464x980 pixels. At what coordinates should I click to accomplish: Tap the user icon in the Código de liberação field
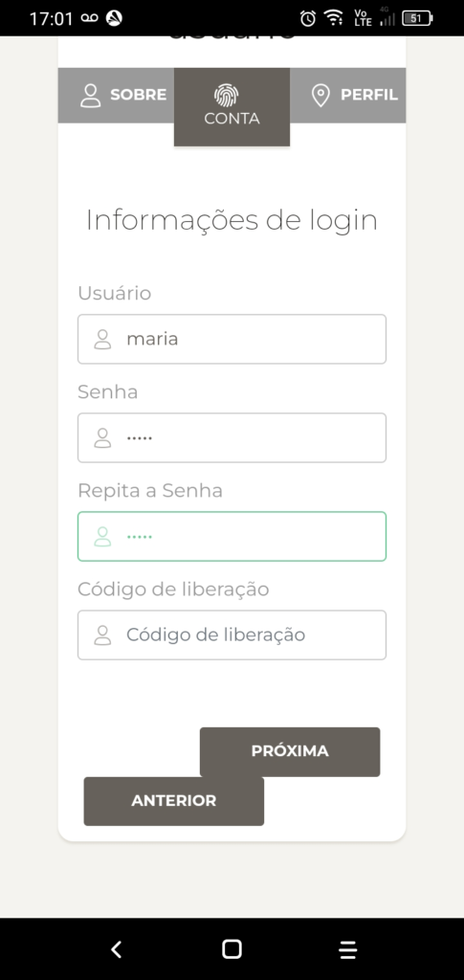(x=102, y=635)
